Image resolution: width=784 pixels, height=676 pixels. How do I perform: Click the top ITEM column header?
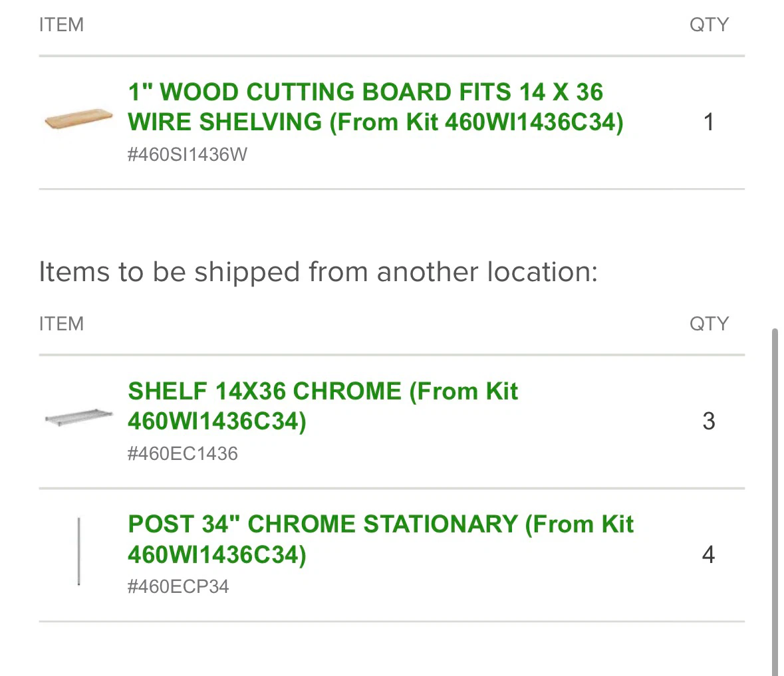[61, 25]
